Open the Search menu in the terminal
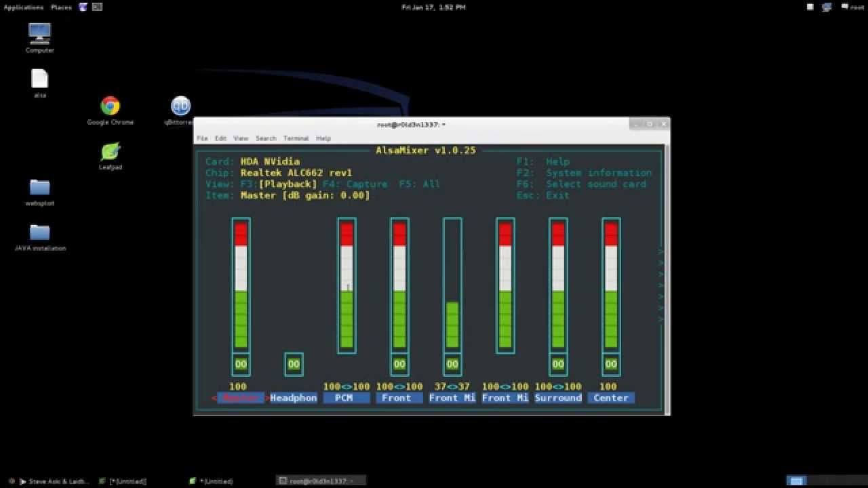This screenshot has width=868, height=488. tap(266, 138)
